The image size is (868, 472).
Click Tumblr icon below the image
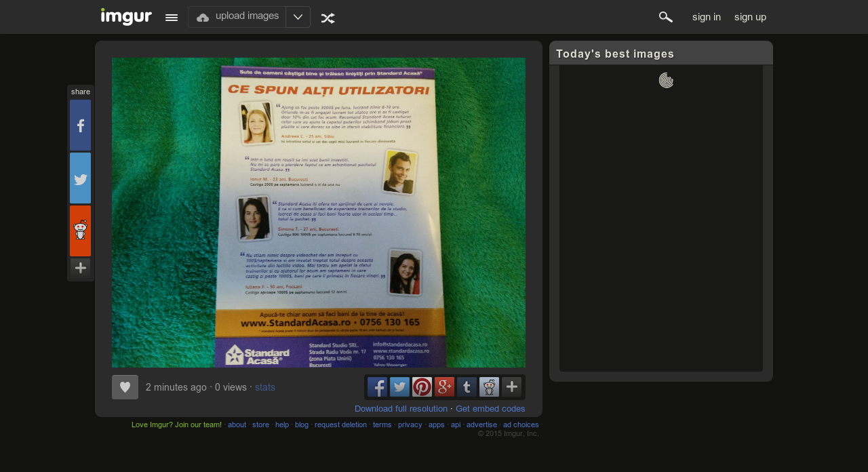tap(467, 387)
